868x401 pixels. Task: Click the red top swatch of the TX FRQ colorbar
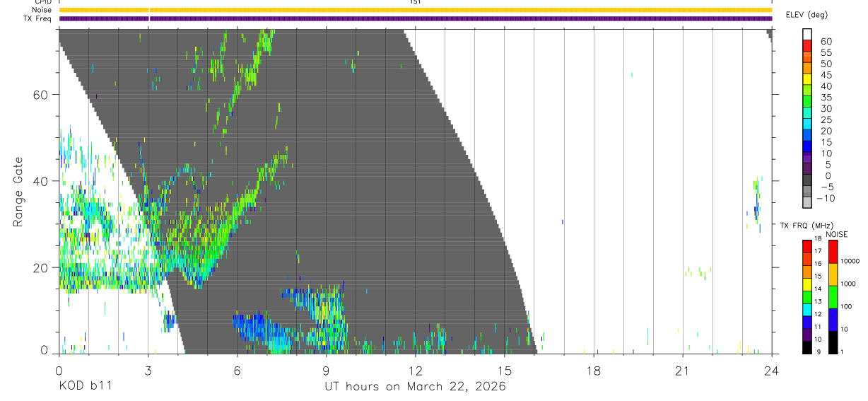pos(807,246)
